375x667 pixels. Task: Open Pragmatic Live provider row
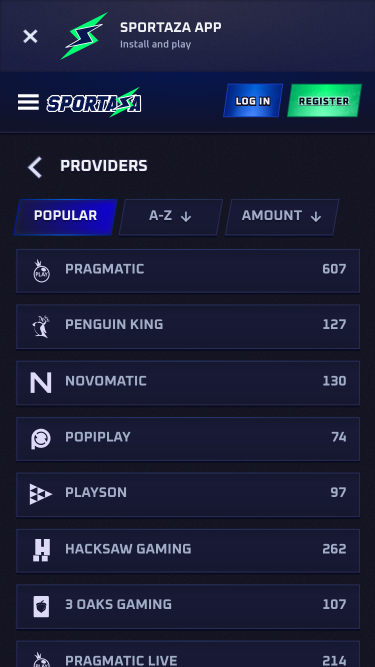pos(188,654)
